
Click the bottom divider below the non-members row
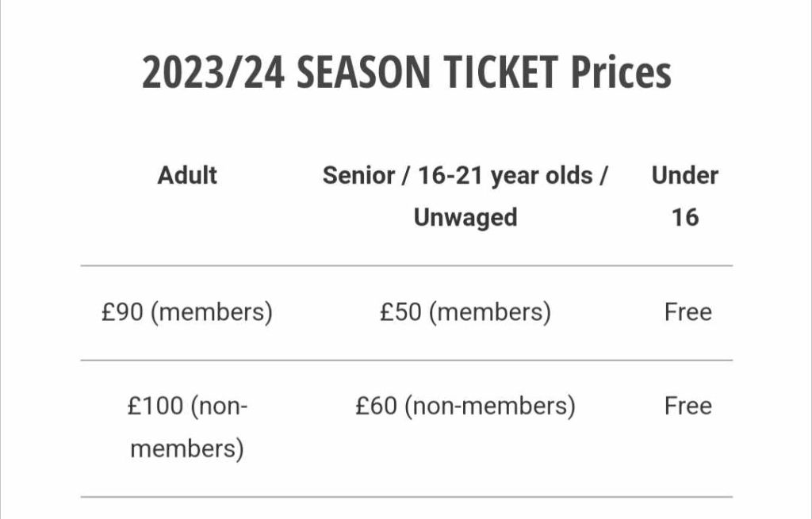[406, 498]
